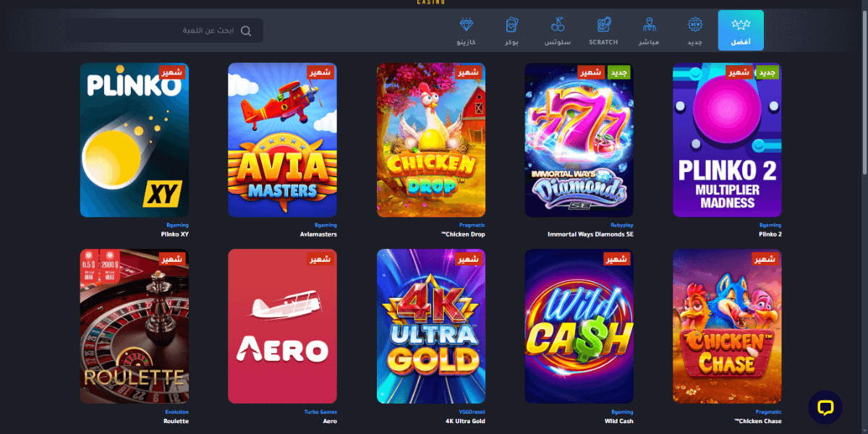The width and height of the screenshot is (868, 434).
Task: Select the New games badge icon
Action: tap(695, 25)
